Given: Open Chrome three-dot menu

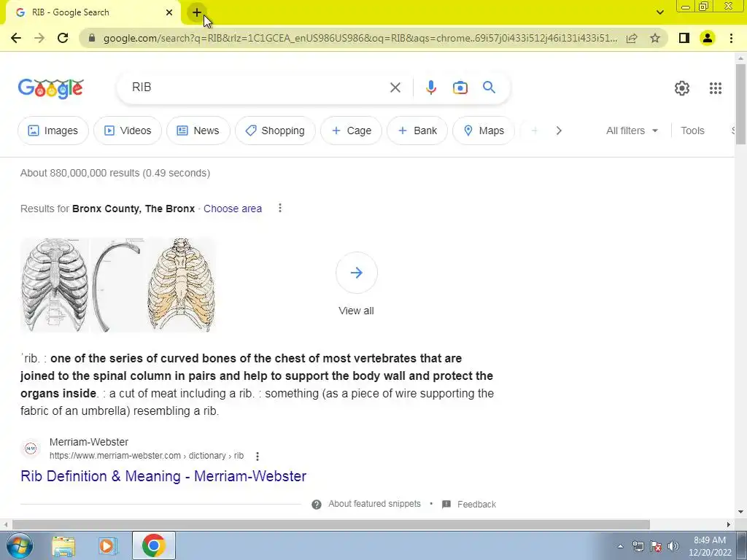Looking at the screenshot, I should [x=731, y=38].
